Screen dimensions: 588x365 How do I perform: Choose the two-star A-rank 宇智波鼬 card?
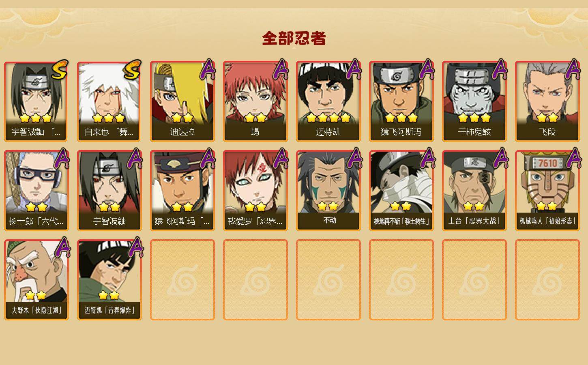pos(109,191)
